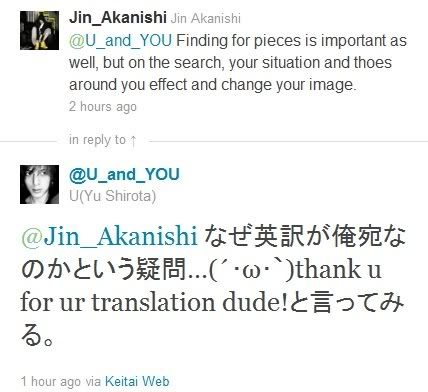
Task: Open the bold @U_and_YOU profile heading
Action: click(x=124, y=175)
